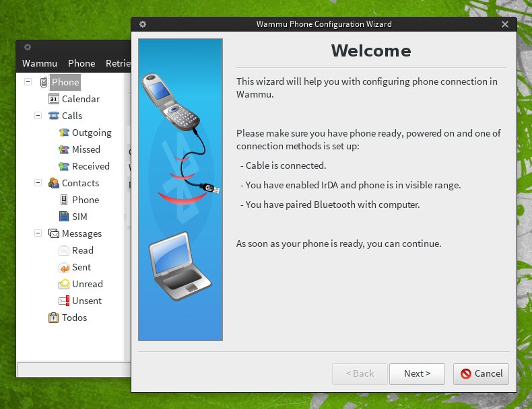Screen dimensions: 532x409
Task: Select the Read messages tree item
Action: (83, 250)
